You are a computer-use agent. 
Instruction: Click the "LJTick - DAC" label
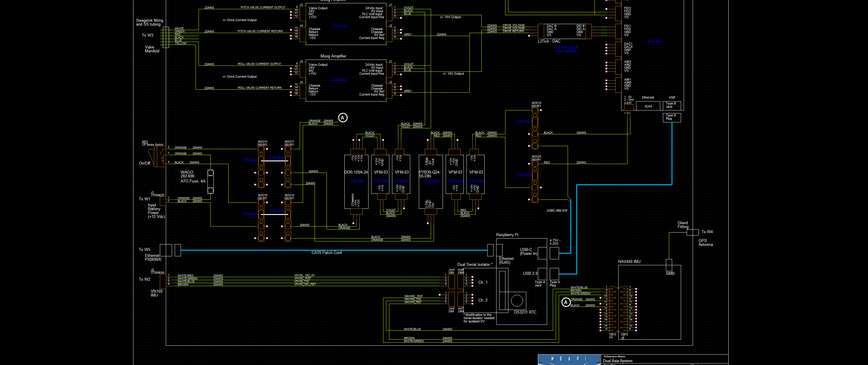(549, 41)
